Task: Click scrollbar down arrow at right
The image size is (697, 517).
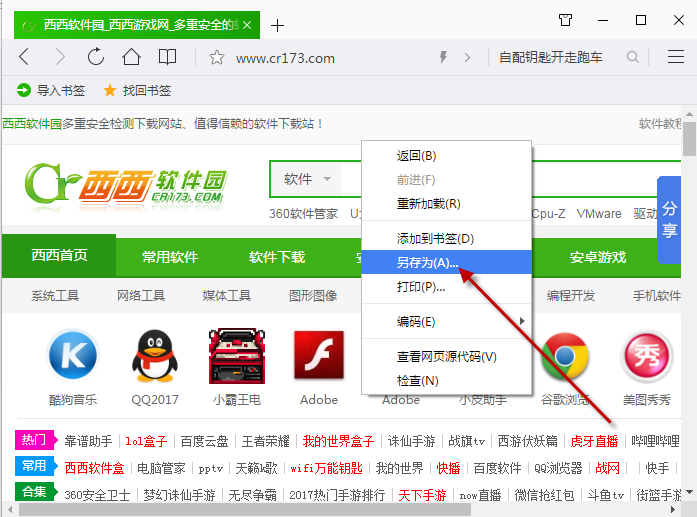Action: click(x=689, y=492)
